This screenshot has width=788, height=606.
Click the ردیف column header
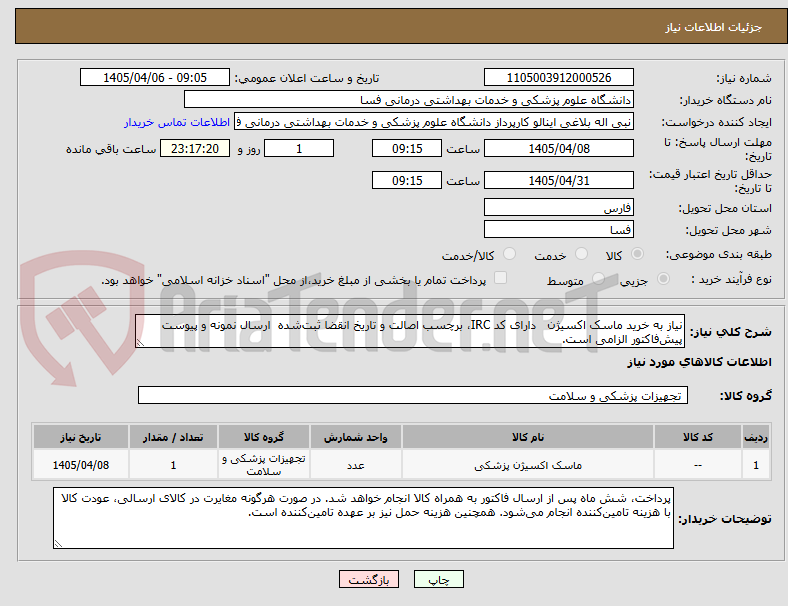click(755, 437)
